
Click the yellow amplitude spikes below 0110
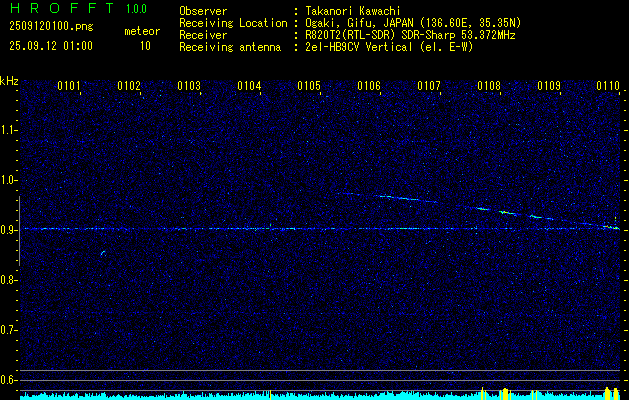611,393
